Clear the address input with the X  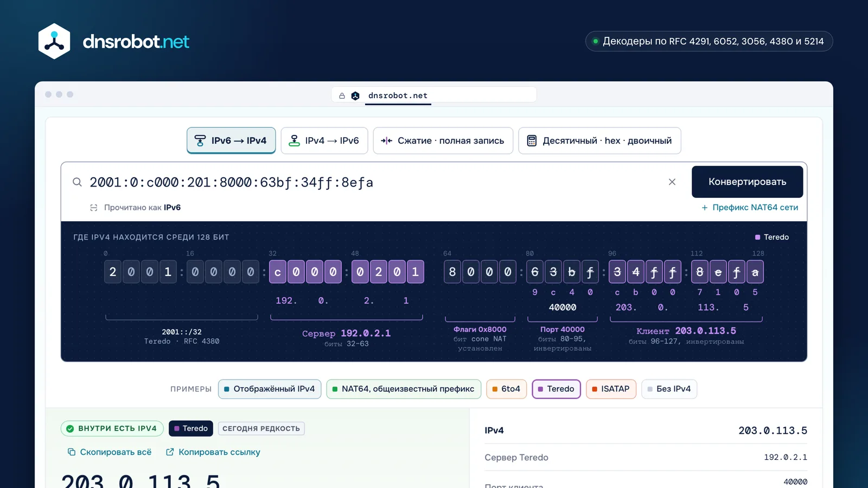coord(672,182)
